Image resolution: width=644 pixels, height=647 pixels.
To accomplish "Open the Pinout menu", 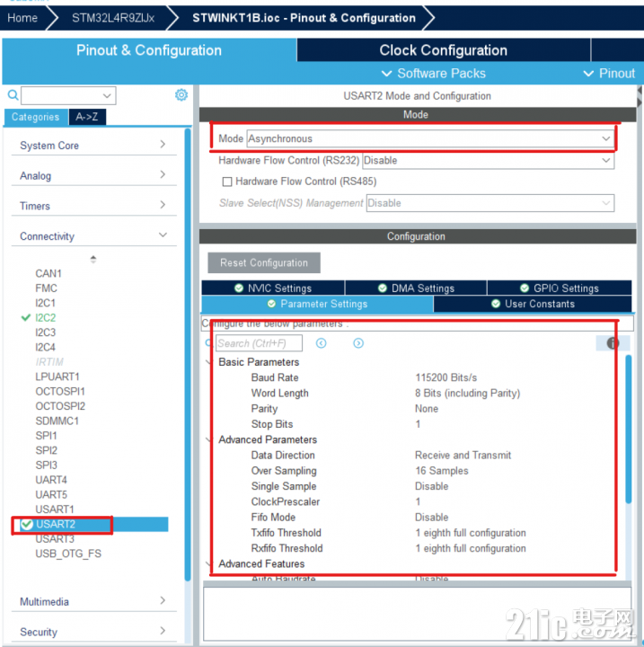I will click(609, 74).
